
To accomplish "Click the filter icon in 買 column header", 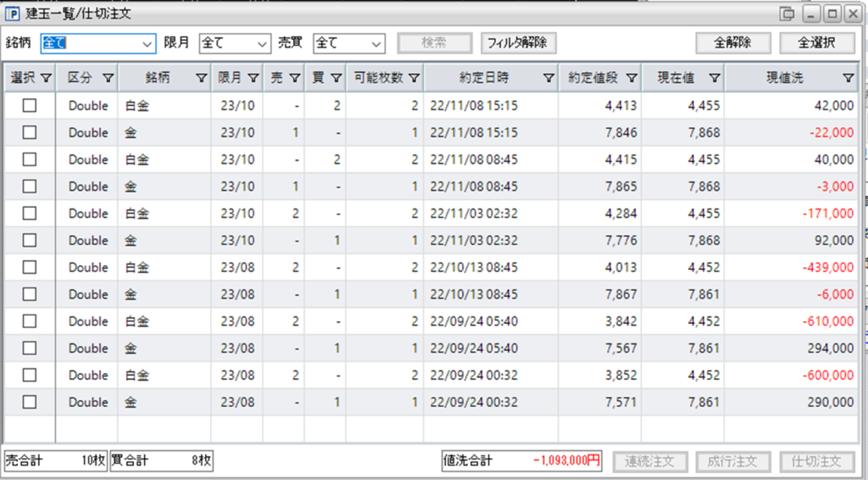I will 336,78.
